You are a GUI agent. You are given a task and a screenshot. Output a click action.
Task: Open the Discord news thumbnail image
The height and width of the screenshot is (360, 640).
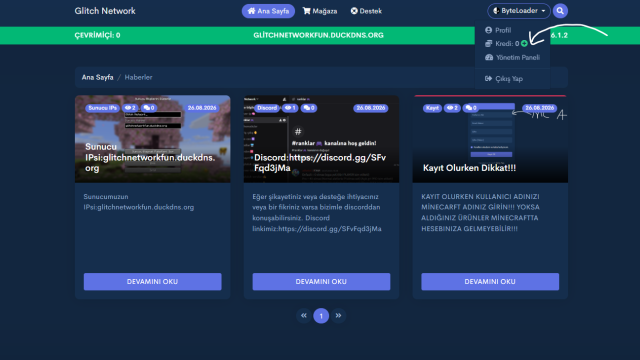(x=321, y=139)
